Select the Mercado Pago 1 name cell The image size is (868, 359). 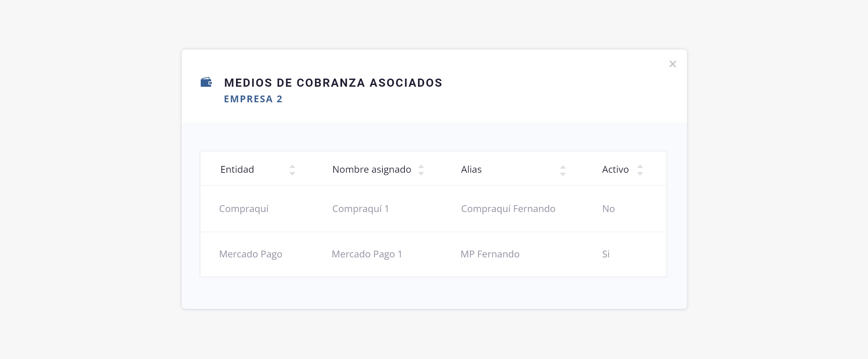point(367,254)
